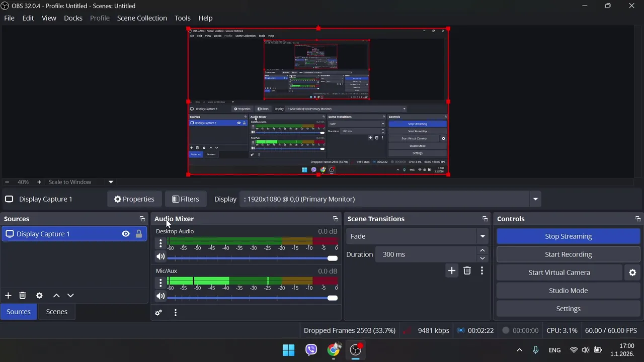Click OBS Studio taskbar icon
Image resolution: width=644 pixels, height=362 pixels.
pos(356,350)
